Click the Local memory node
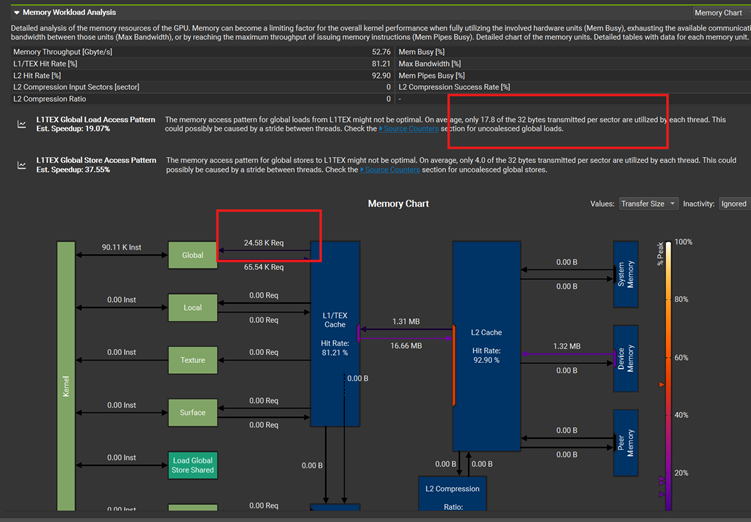Image resolution: width=751 pixels, height=522 pixels. pyautogui.click(x=193, y=307)
